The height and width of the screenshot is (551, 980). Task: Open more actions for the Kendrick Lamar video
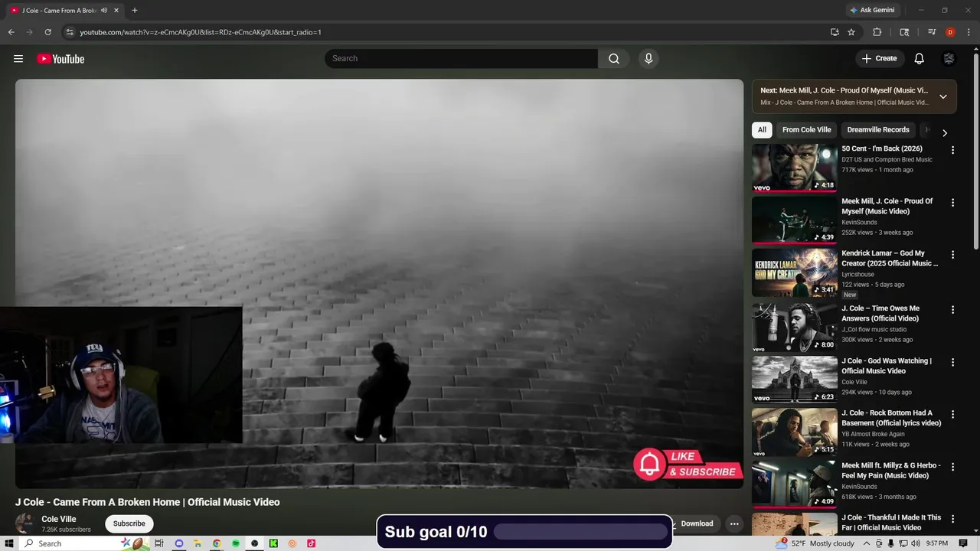[x=953, y=255]
